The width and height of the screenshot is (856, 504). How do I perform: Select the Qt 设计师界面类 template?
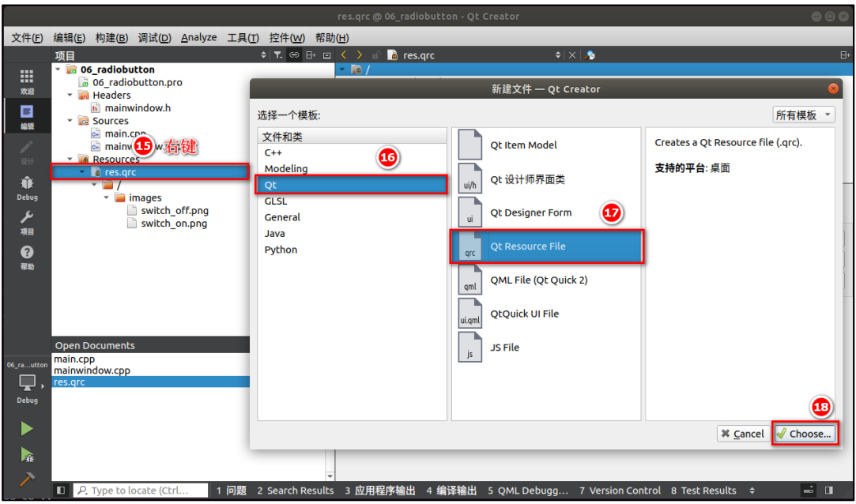point(546,179)
